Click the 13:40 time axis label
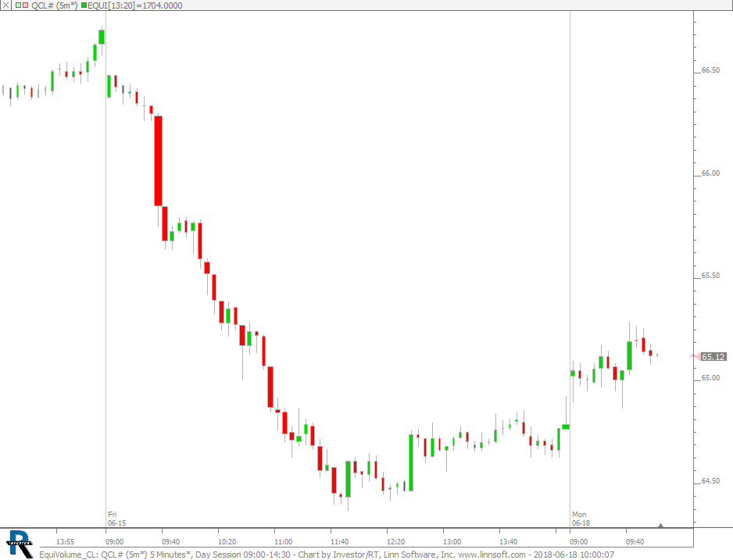Screen dimensions: 733x560 pyautogui.click(x=508, y=542)
